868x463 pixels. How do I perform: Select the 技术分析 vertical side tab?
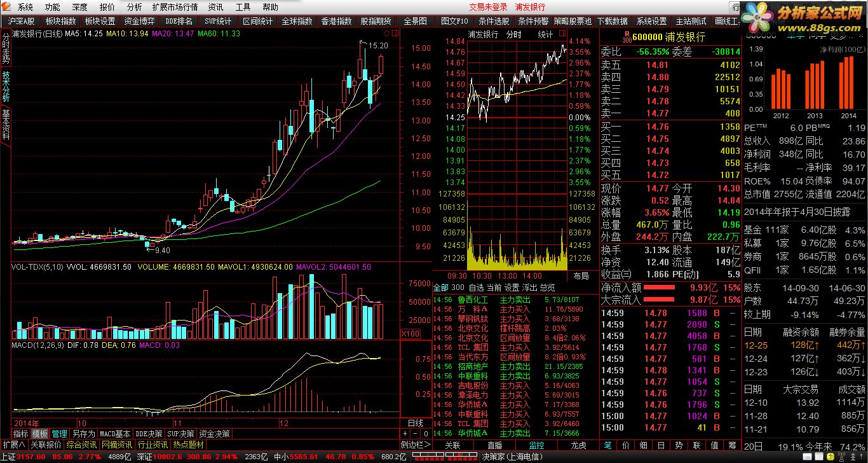(6, 87)
